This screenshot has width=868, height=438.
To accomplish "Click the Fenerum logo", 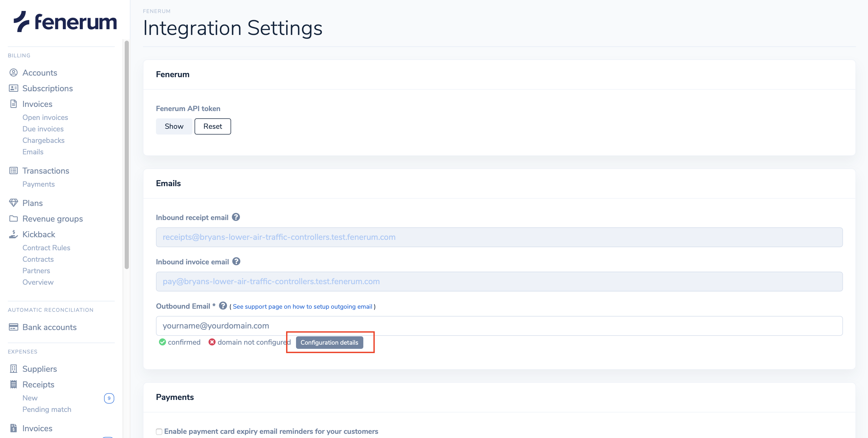I will (x=65, y=22).
